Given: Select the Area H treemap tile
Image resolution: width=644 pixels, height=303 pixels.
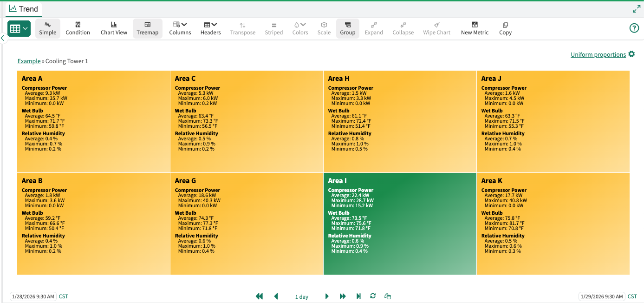Looking at the screenshot, I should (x=400, y=121).
